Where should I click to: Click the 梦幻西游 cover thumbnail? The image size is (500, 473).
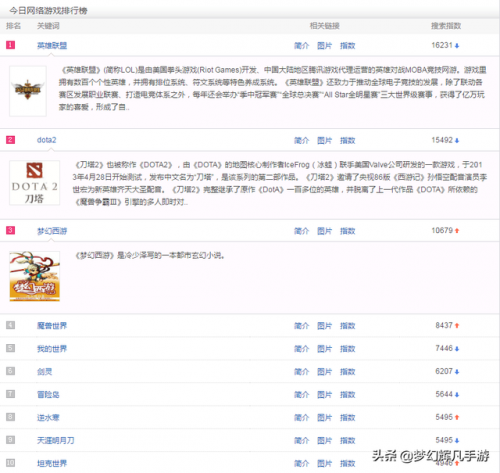(x=35, y=276)
